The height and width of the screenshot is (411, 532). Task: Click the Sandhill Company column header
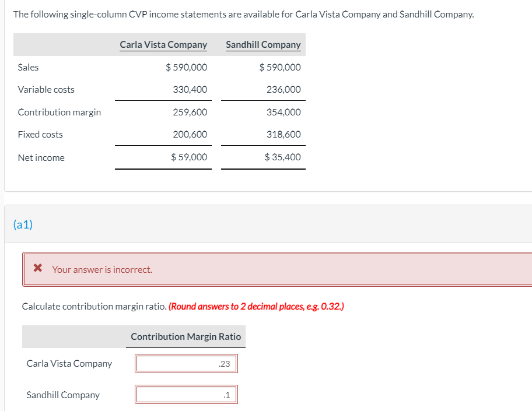pos(263,45)
